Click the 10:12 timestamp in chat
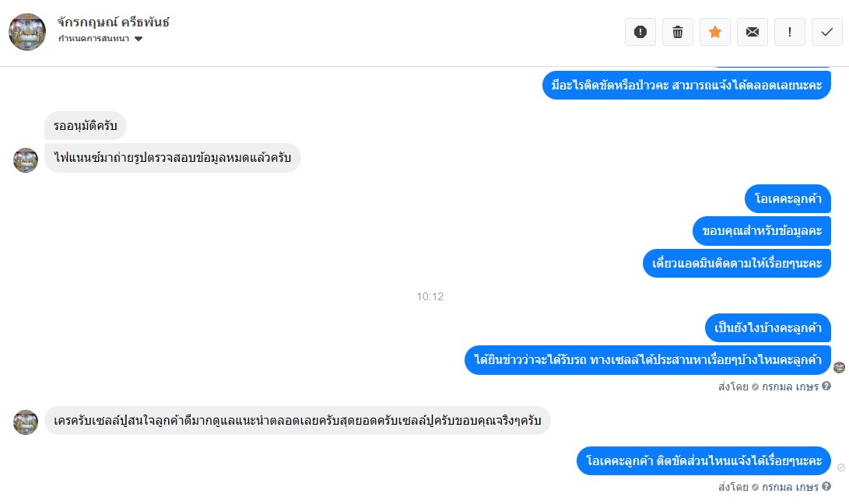Screen dimensions: 849x504 (430, 296)
